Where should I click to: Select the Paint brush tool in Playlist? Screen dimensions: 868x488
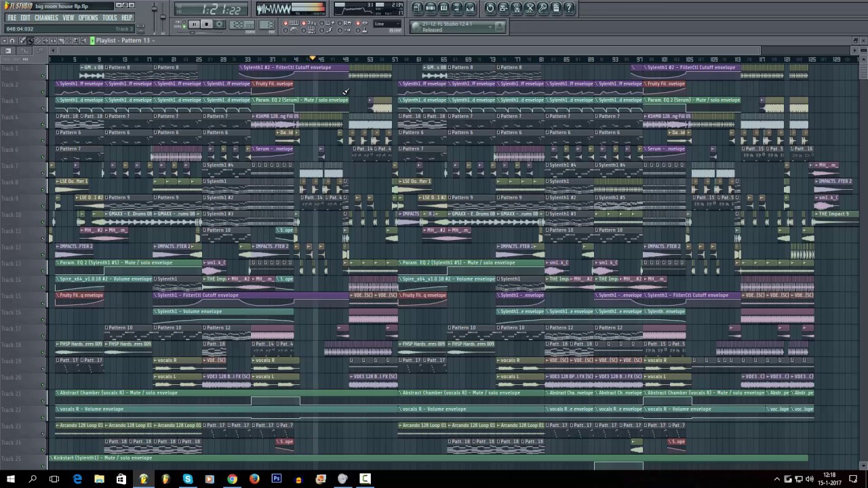(31, 41)
